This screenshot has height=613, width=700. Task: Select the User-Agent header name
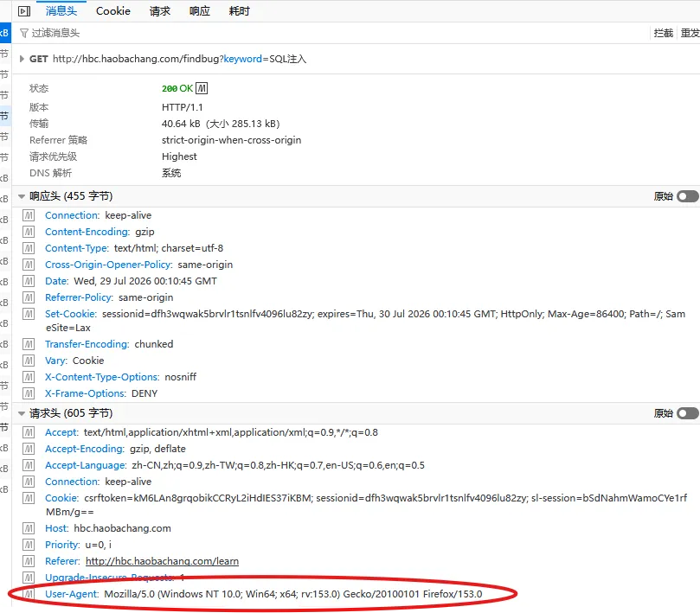tap(72, 594)
